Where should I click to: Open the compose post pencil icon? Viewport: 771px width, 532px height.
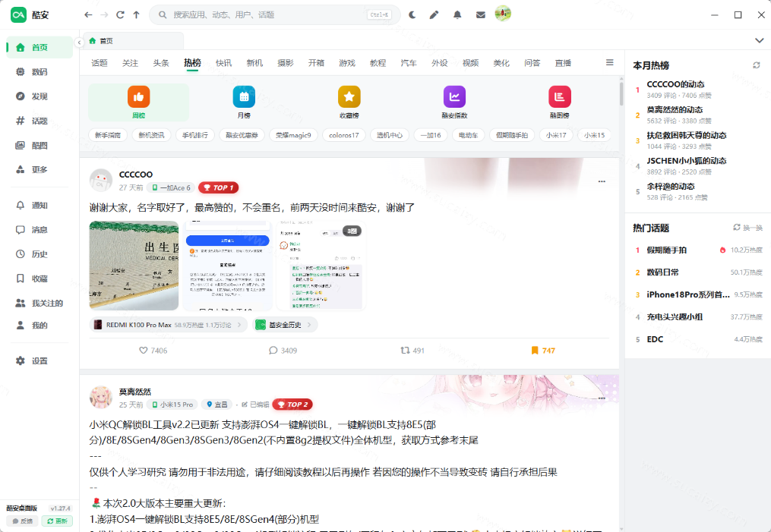pyautogui.click(x=434, y=14)
